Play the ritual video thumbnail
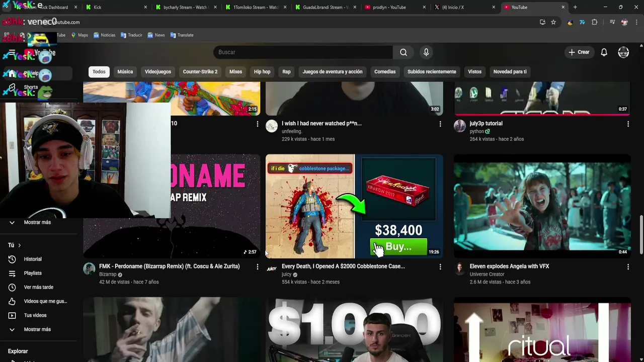644x362 pixels. click(x=542, y=330)
